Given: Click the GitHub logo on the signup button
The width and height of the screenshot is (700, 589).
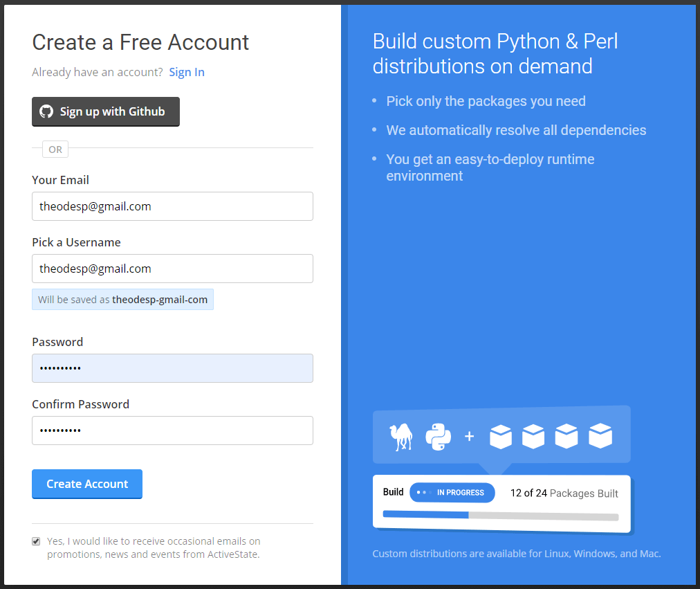Looking at the screenshot, I should pyautogui.click(x=46, y=111).
